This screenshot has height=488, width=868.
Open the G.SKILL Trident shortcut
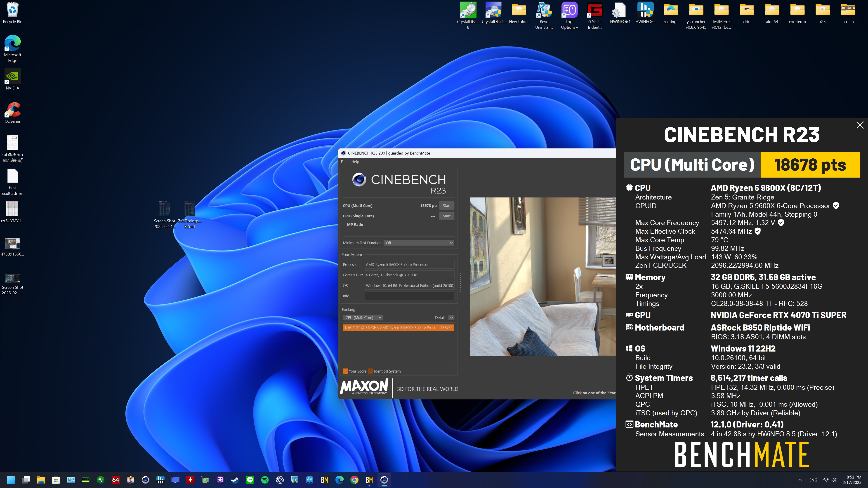pos(594,15)
